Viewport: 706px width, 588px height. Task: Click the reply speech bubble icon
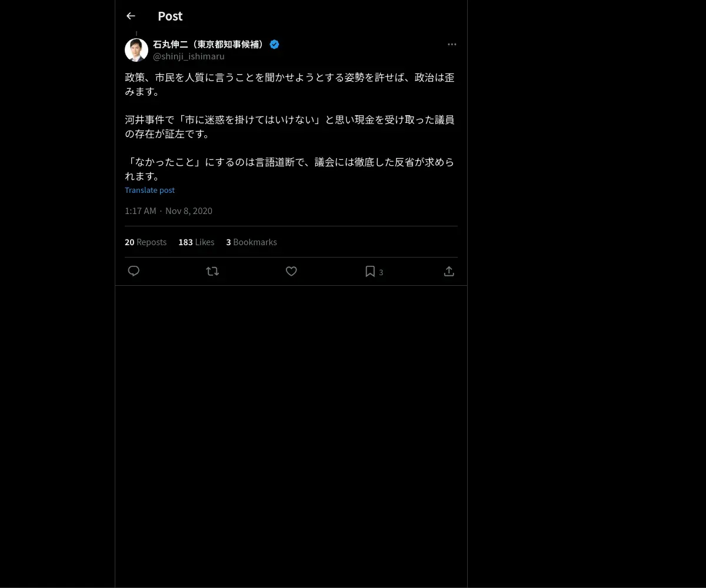(x=134, y=271)
